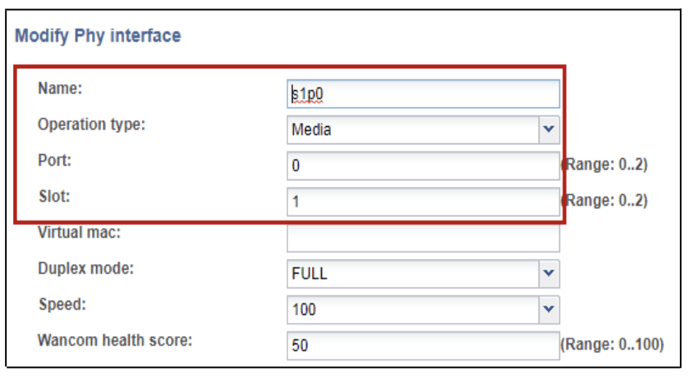This screenshot has width=688, height=377.
Task: Click the Name: label
Action: 60,88
